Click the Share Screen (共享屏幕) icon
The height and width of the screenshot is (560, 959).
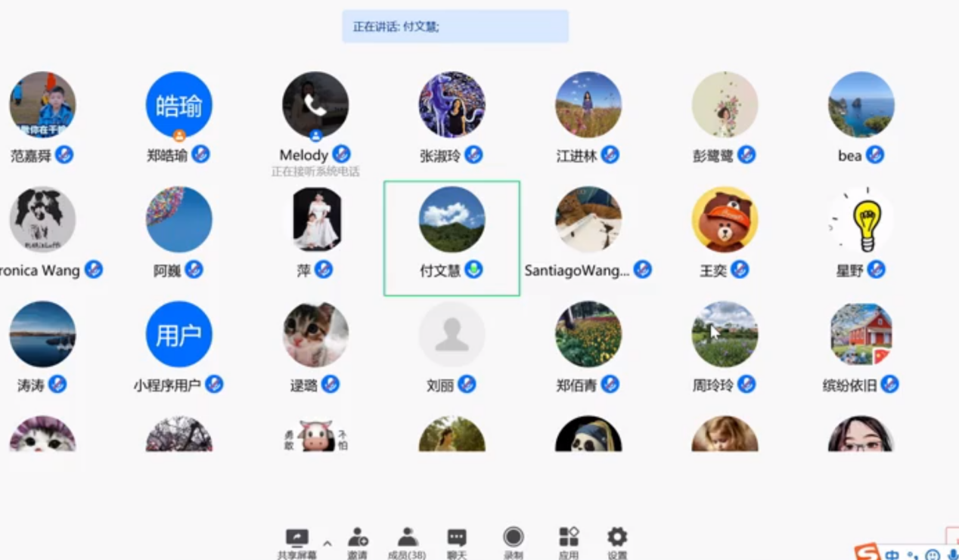[x=296, y=538]
